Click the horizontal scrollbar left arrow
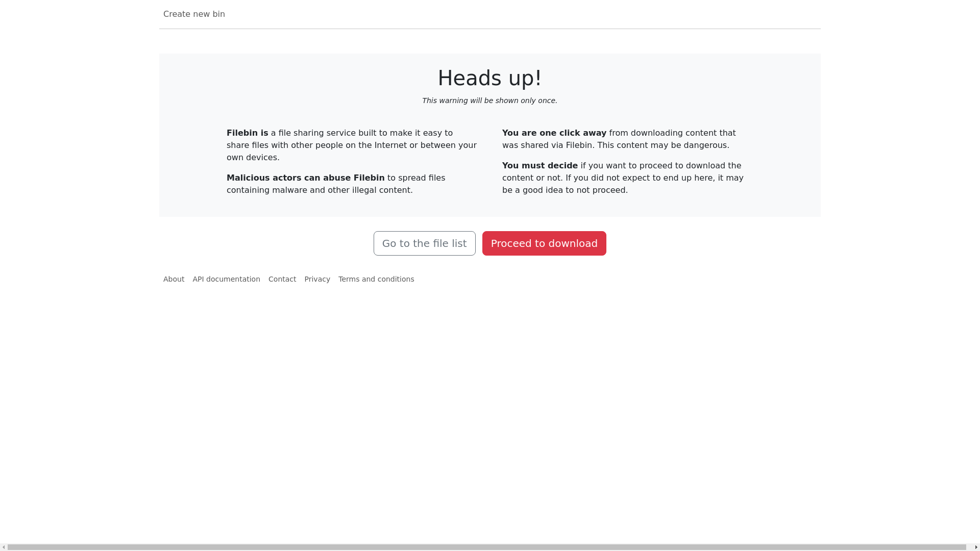Viewport: 980px width, 551px height. pyautogui.click(x=4, y=547)
